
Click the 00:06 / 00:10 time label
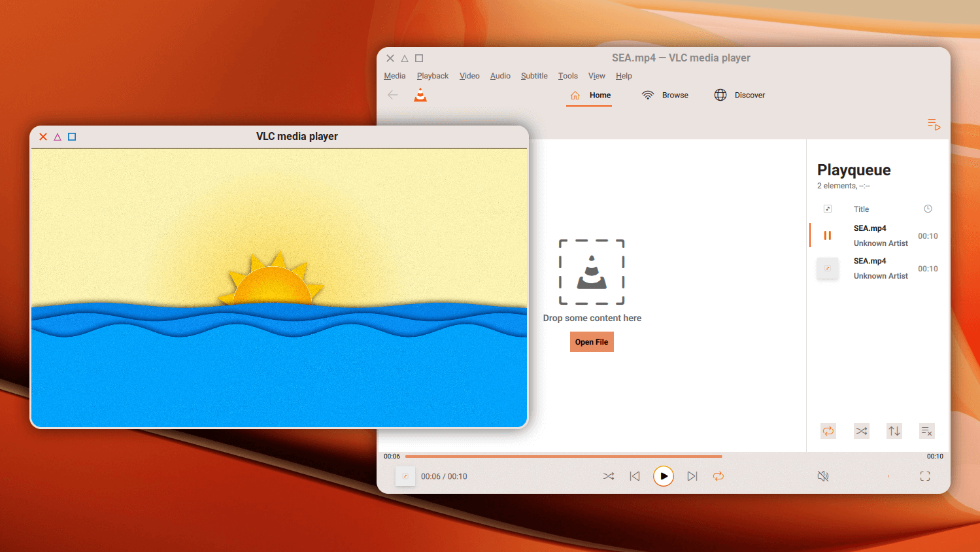point(444,476)
